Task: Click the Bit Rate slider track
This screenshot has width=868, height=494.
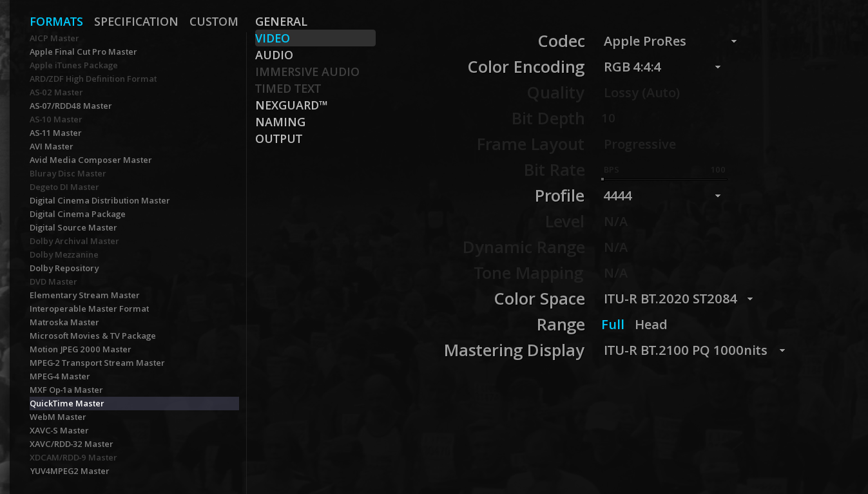Action: (664, 179)
